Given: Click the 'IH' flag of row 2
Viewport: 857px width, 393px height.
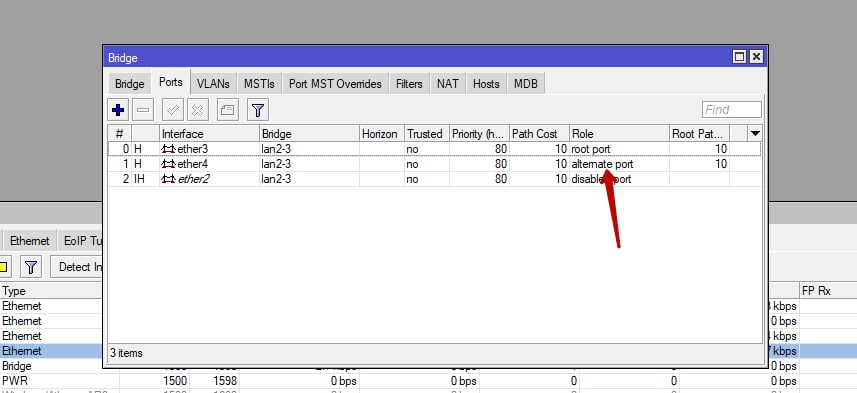Looking at the screenshot, I should pyautogui.click(x=139, y=179).
